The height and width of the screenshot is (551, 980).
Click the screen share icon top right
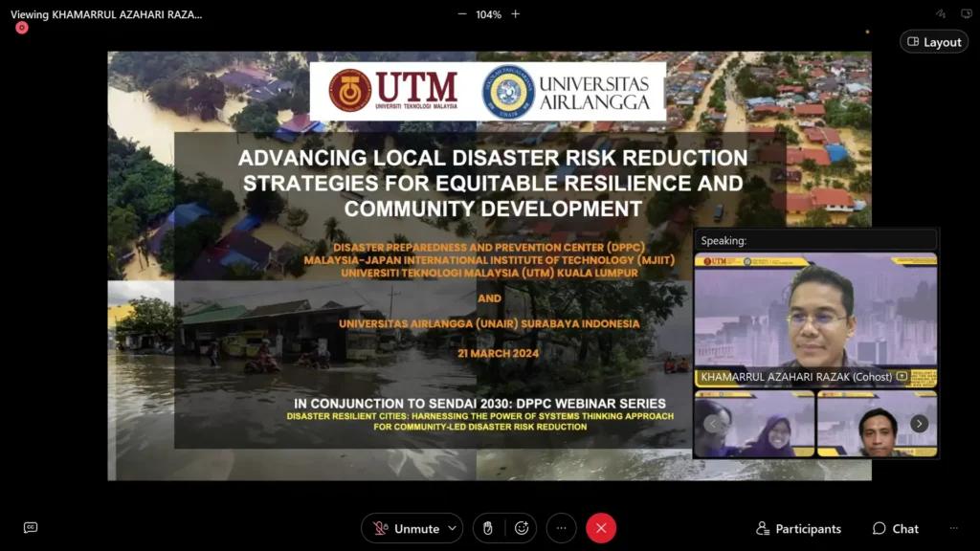pyautogui.click(x=966, y=13)
